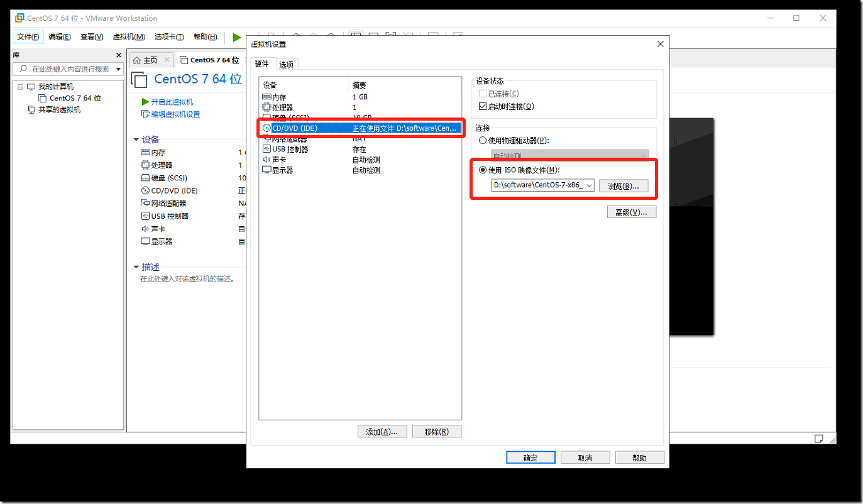The height and width of the screenshot is (504, 863).
Task: Open the 自动检测 physical drive dropdown
Action: click(x=569, y=155)
